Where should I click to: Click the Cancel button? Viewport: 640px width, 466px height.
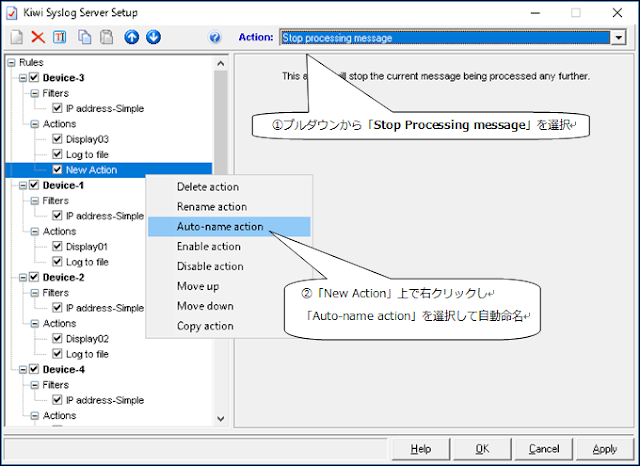(x=544, y=449)
